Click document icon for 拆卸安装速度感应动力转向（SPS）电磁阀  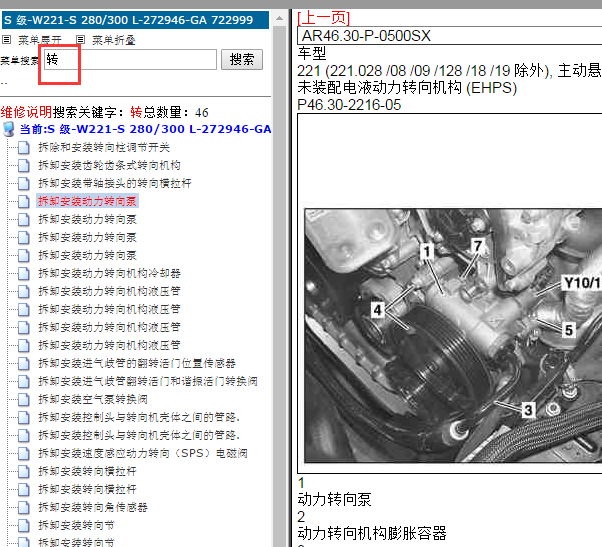[x=24, y=453]
